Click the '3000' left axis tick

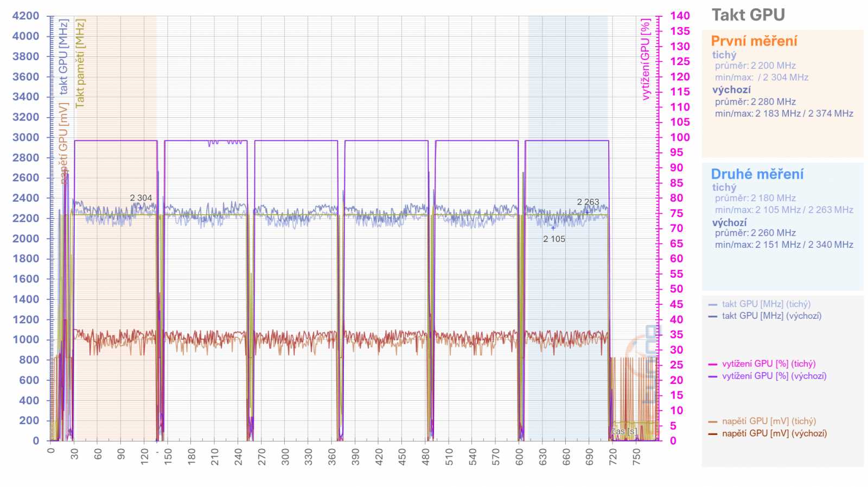26,137
